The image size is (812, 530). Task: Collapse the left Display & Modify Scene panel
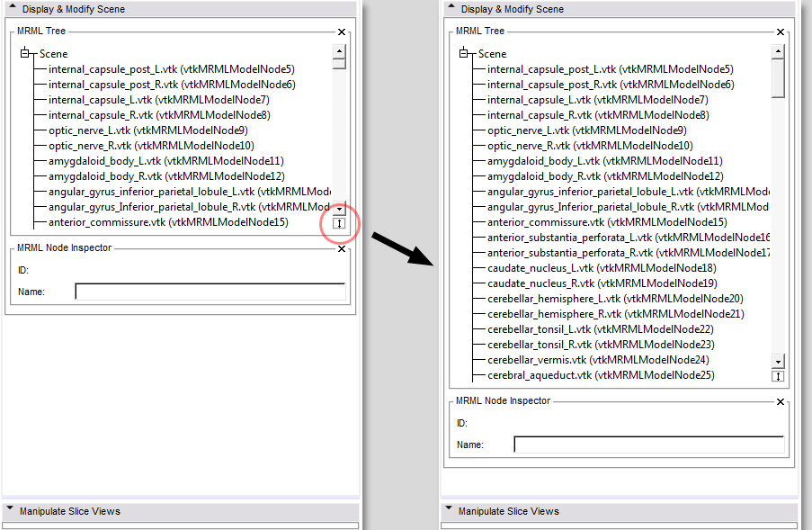(13, 9)
